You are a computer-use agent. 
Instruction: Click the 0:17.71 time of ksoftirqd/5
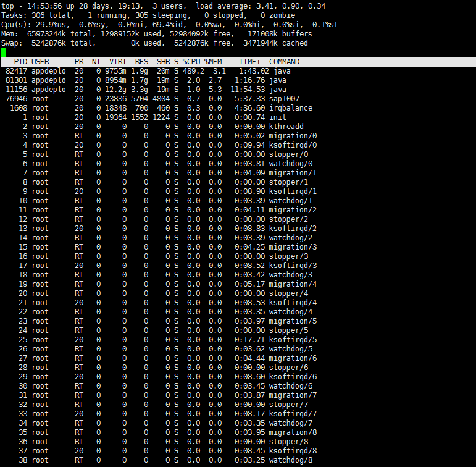click(249, 340)
